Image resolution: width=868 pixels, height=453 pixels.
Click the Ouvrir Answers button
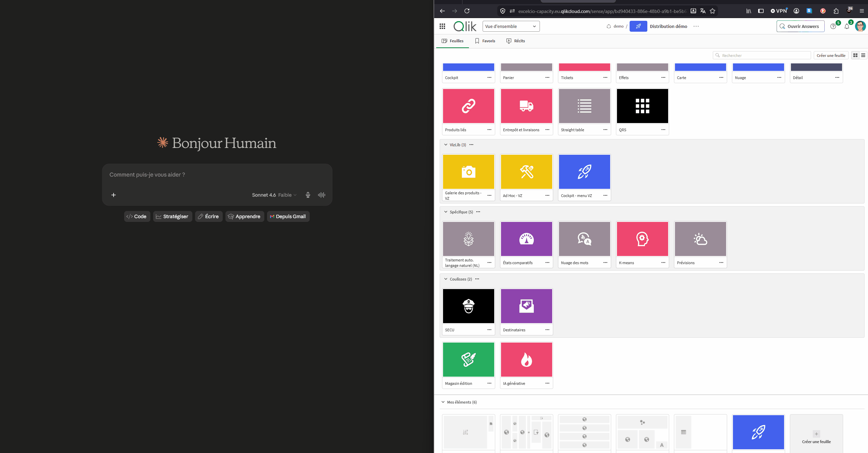coord(800,26)
